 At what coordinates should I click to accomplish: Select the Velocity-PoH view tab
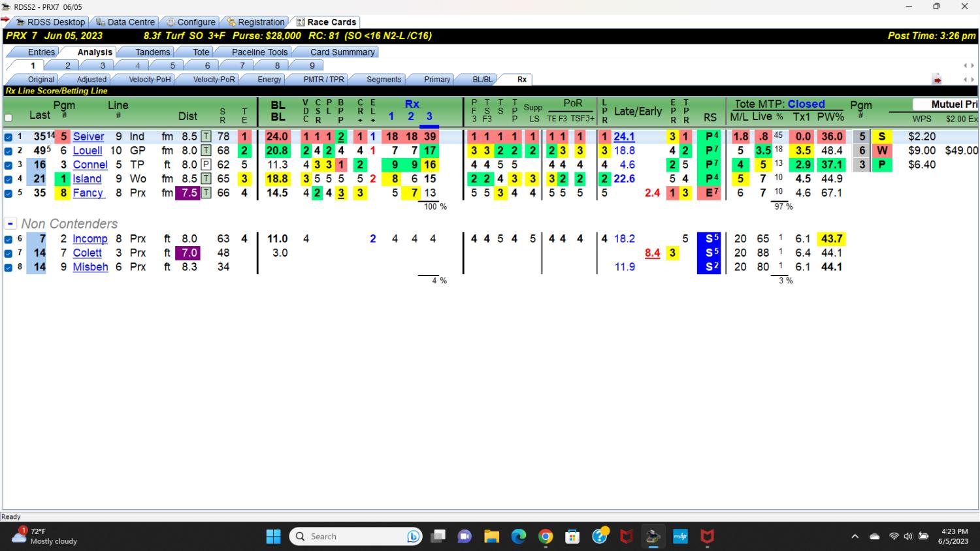pos(150,79)
